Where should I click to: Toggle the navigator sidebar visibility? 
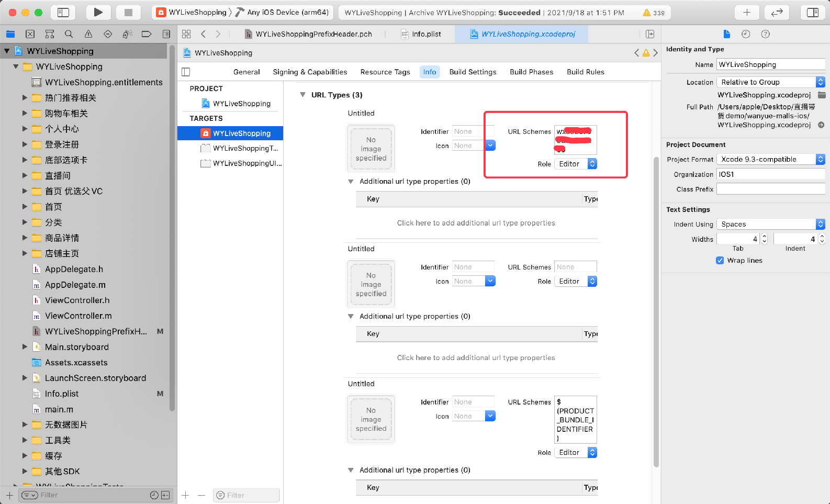coord(63,12)
